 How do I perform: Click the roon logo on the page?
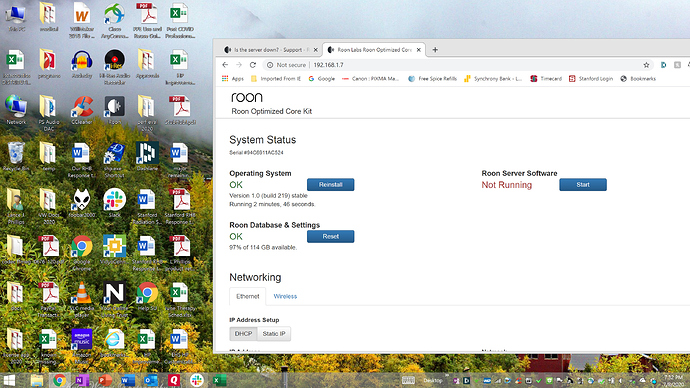pyautogui.click(x=246, y=97)
